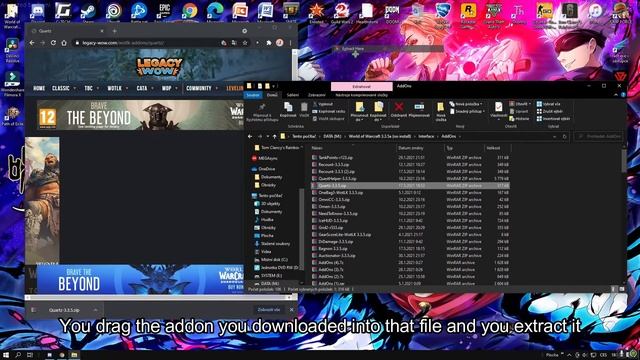Open Discord shortcut on the desktop
The image size is (640, 360).
[x=38, y=12]
